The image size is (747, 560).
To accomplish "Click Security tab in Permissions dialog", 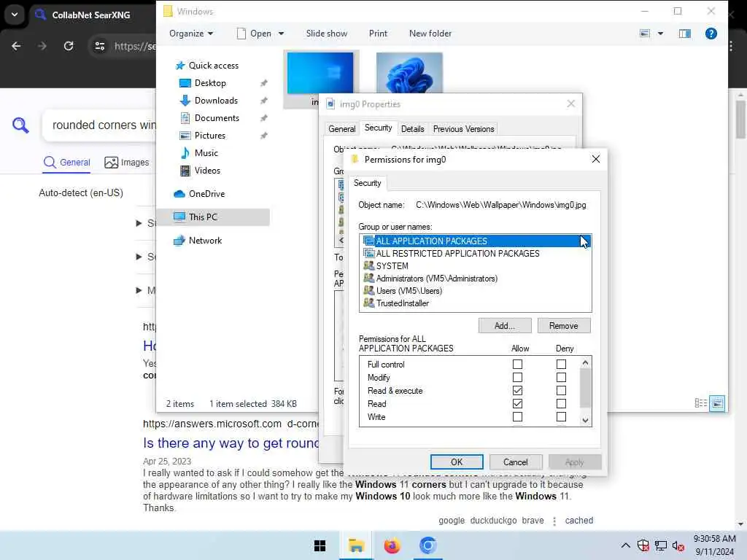I will click(x=368, y=183).
